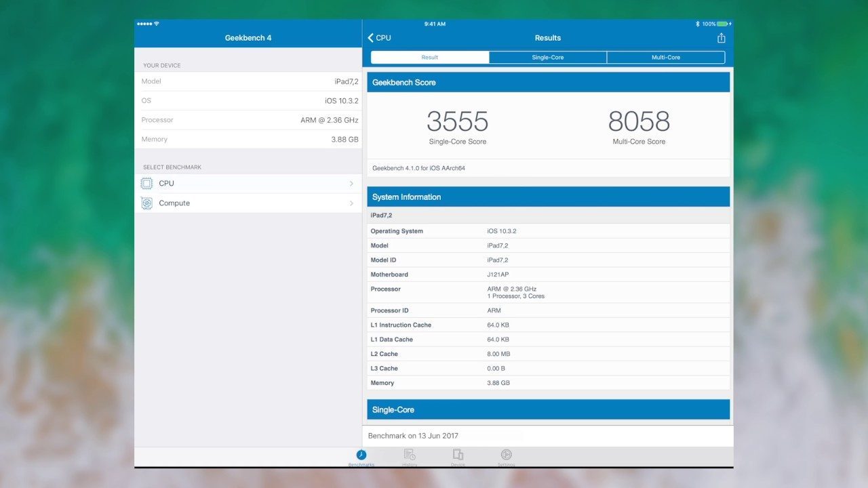Go back using the CPU back chevron
The image size is (868, 488).
pyautogui.click(x=371, y=38)
